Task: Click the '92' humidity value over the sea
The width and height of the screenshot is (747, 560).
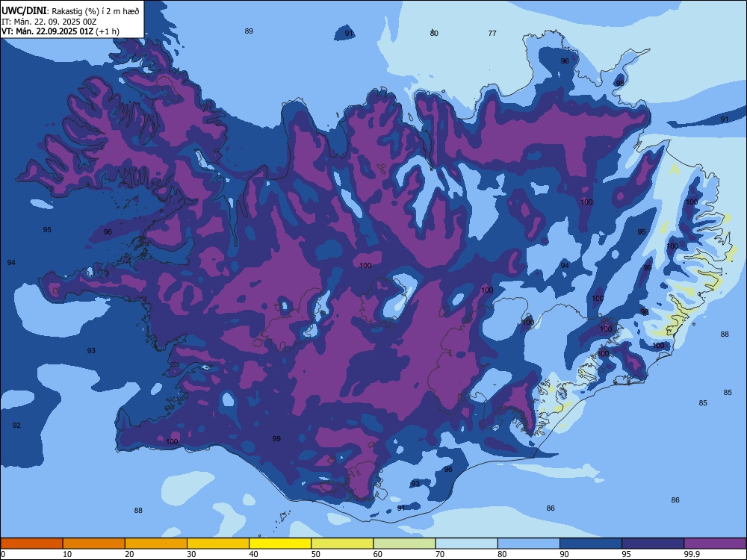Action: coord(16,426)
